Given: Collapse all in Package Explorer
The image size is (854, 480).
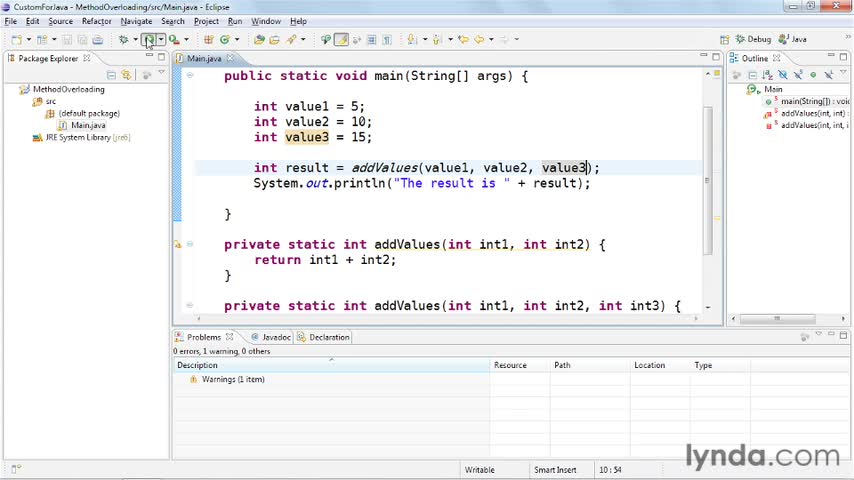Looking at the screenshot, I should [x=111, y=75].
